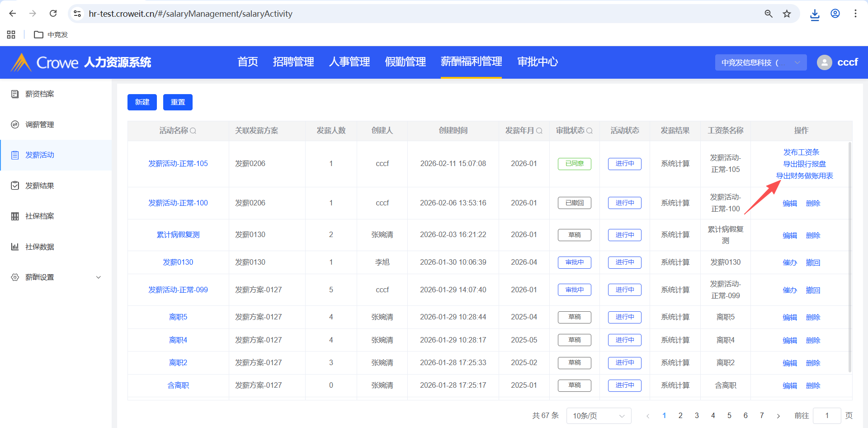The image size is (868, 428).
Task: Expand the 薪酬设置 sidebar submenu
Action: [x=98, y=277]
